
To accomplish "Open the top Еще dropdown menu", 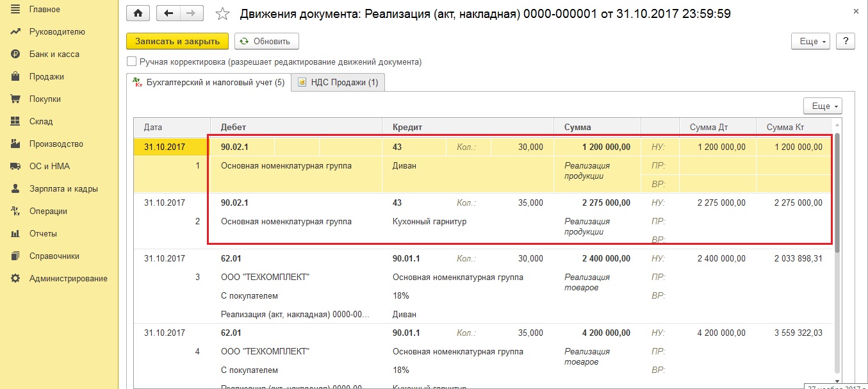I will pos(811,41).
